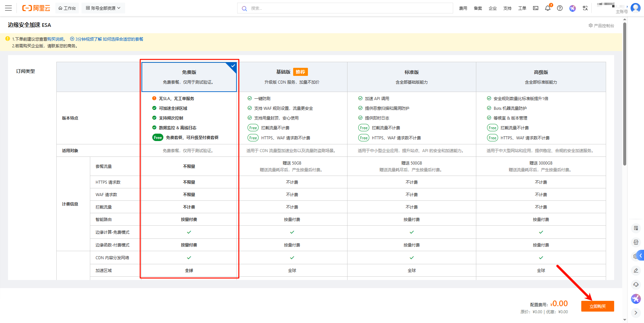644x323 pixels.
Task: Open the user avatar profile
Action: pos(635,8)
